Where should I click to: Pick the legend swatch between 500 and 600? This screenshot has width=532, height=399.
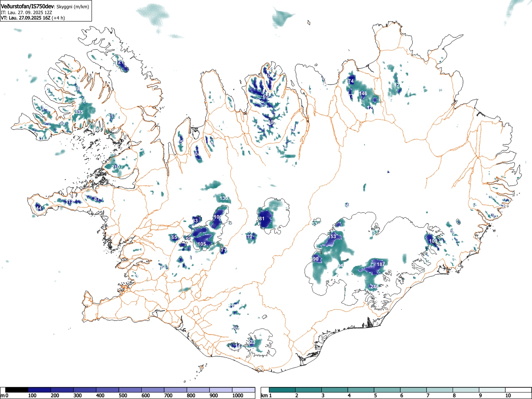point(131,390)
